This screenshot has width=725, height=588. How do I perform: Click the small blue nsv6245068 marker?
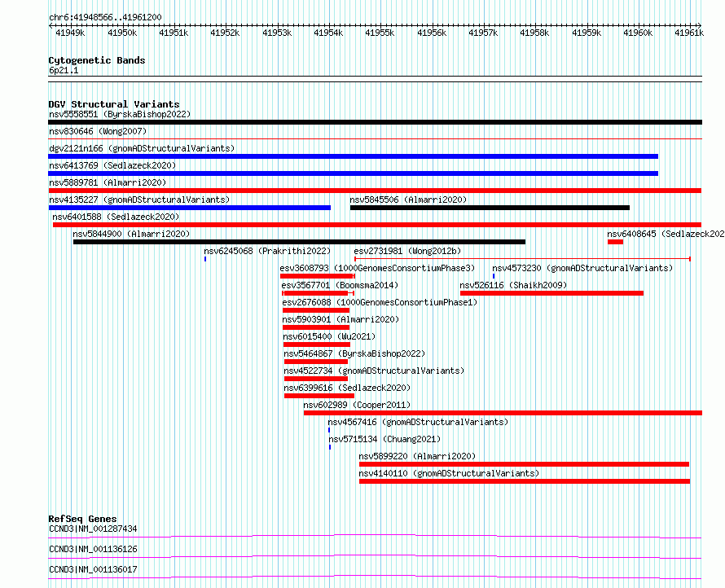(205, 259)
